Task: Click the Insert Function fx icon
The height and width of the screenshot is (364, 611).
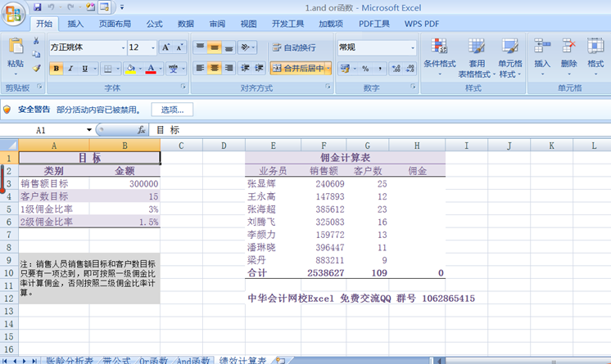Action: 141,130
